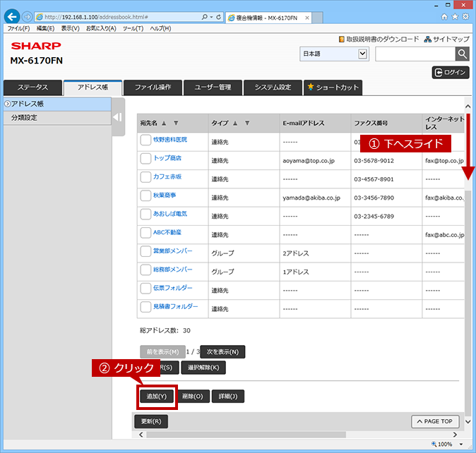Open the 日本語 language dropdown
Screen dimensions: 476x453
click(x=334, y=54)
